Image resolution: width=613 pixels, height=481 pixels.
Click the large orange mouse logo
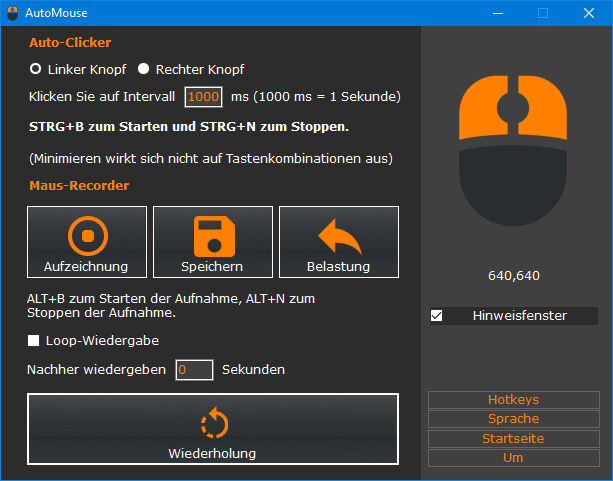click(x=513, y=151)
